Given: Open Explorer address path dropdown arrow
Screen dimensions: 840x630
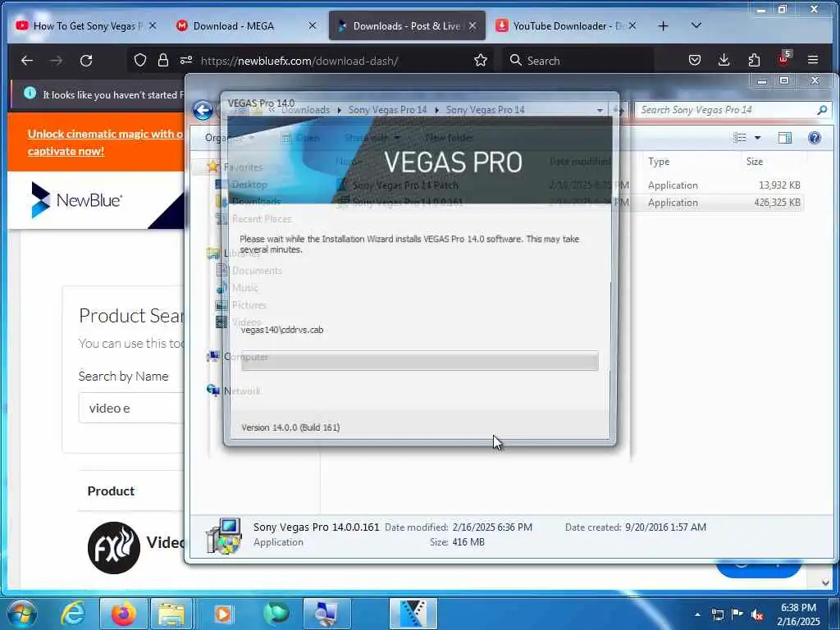Looking at the screenshot, I should click(x=600, y=111).
